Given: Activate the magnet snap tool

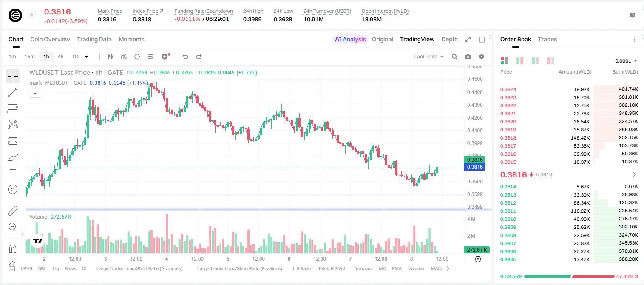Looking at the screenshot, I should 13,248.
